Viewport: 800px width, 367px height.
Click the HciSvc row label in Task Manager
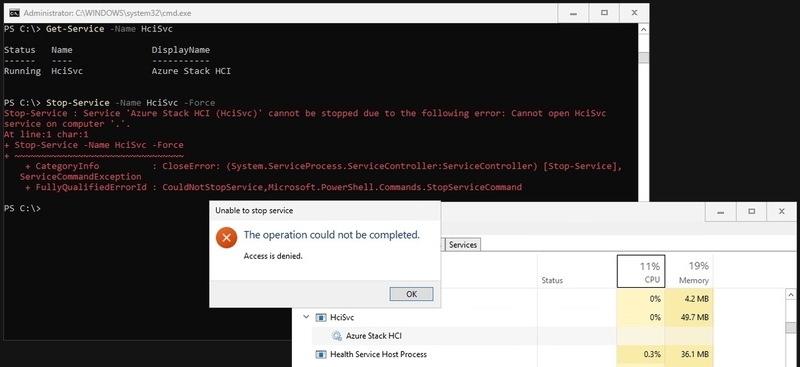342,317
